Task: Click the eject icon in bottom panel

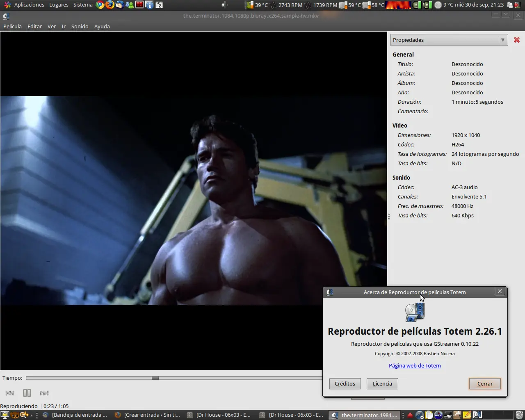Action: pos(410,415)
